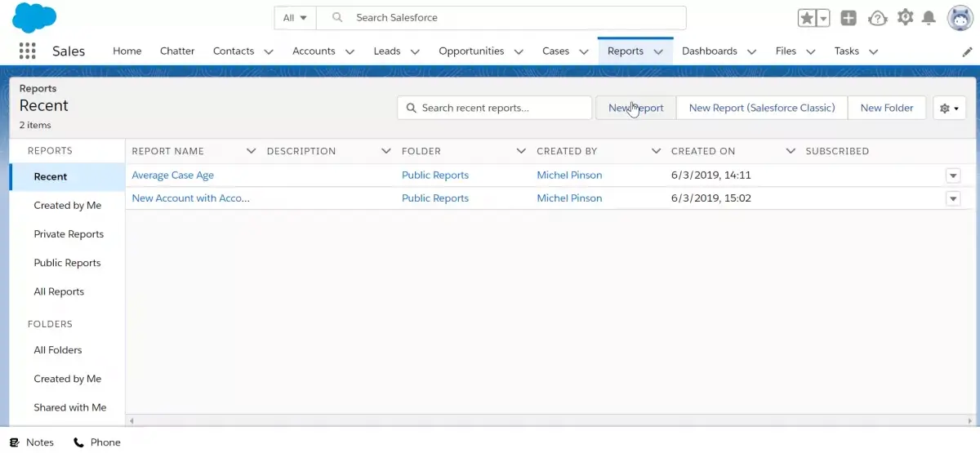Click the New Folder button
The image size is (980, 453).
click(x=887, y=108)
